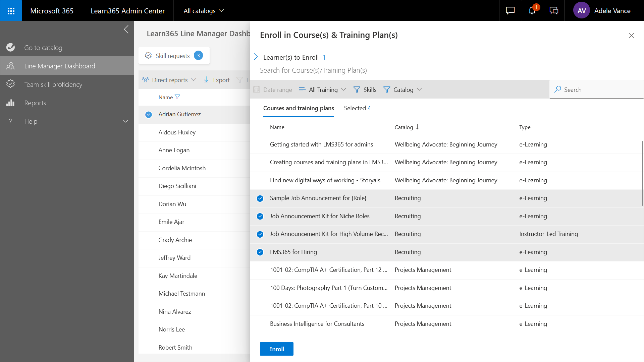This screenshot has height=362, width=644.
Task: Click the Export download icon
Action: click(x=206, y=80)
